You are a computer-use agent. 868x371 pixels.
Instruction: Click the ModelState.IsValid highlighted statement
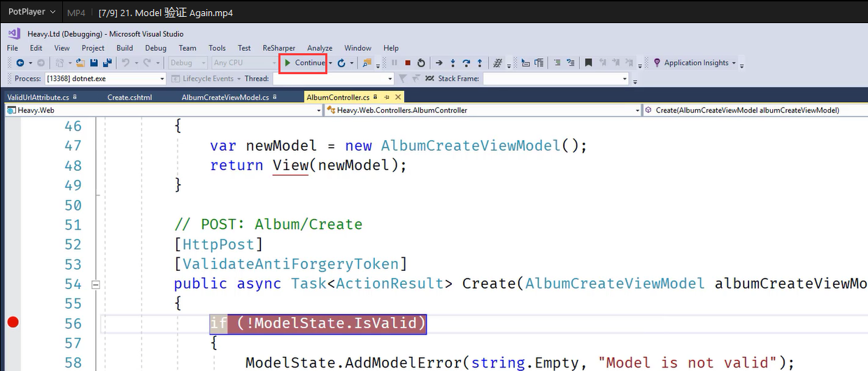pyautogui.click(x=318, y=323)
